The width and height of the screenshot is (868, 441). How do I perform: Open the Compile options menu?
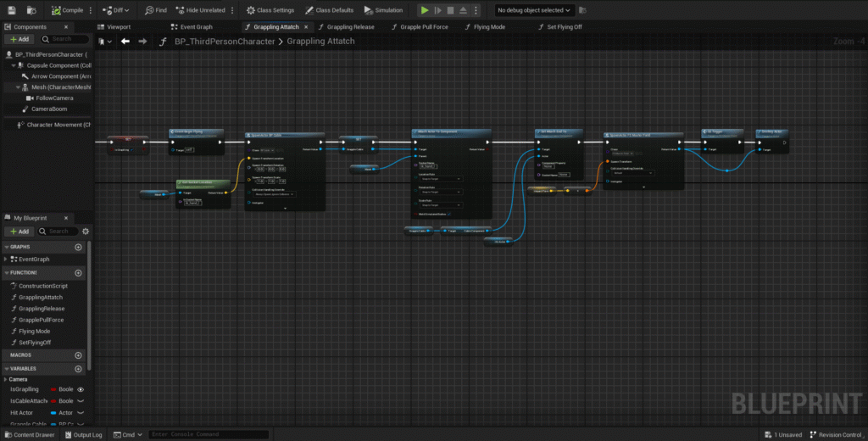point(91,10)
